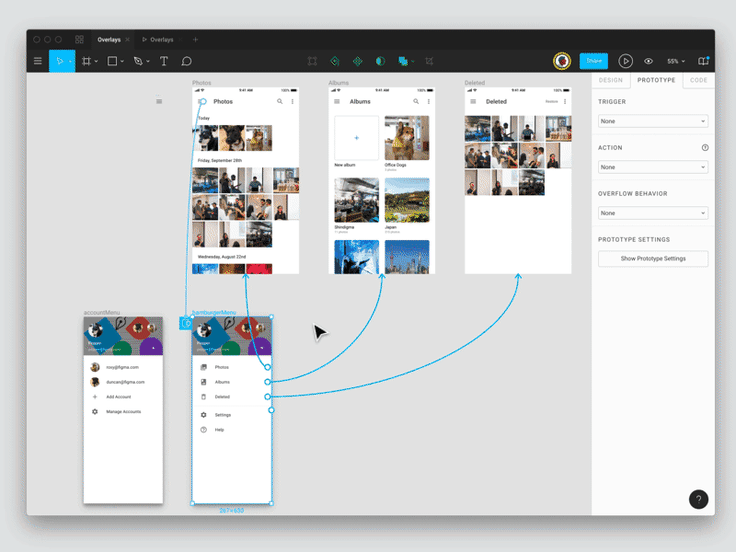Screen dimensions: 736x552
Task: Select the Text tool
Action: pos(164,61)
